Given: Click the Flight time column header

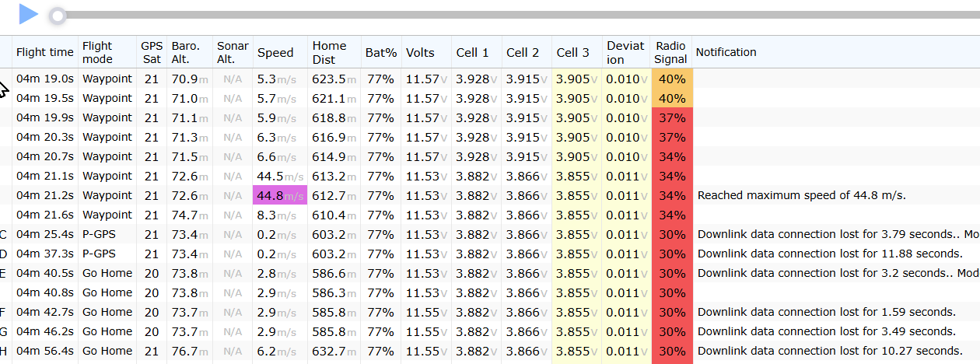Looking at the screenshot, I should [x=45, y=53].
